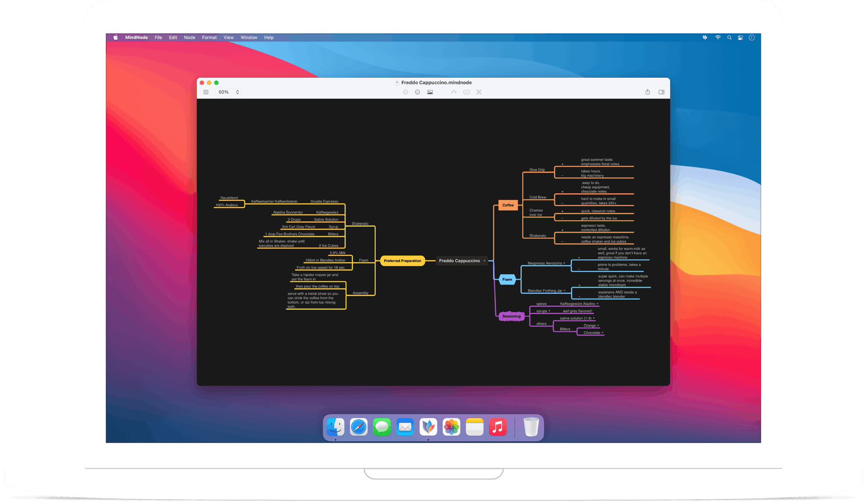867x504 pixels.
Task: Open MindNode app in the Dock
Action: tap(428, 427)
